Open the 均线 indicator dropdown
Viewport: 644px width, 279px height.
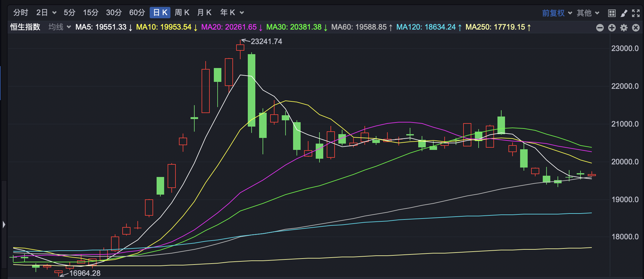click(x=59, y=27)
